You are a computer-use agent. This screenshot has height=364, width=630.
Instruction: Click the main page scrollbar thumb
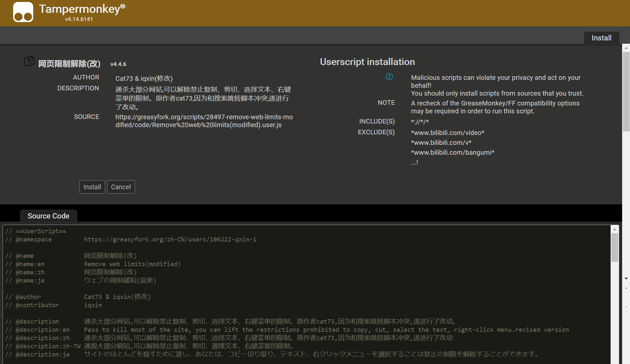point(626,92)
